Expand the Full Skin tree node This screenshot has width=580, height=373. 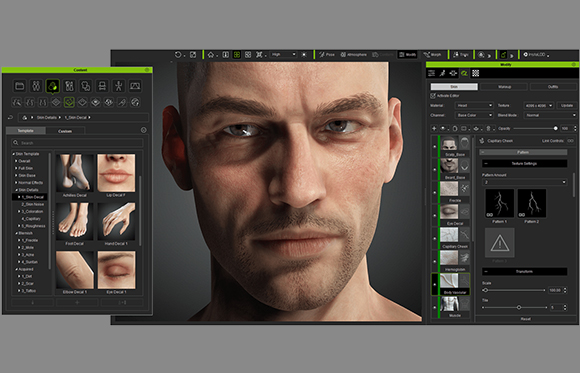[16, 168]
